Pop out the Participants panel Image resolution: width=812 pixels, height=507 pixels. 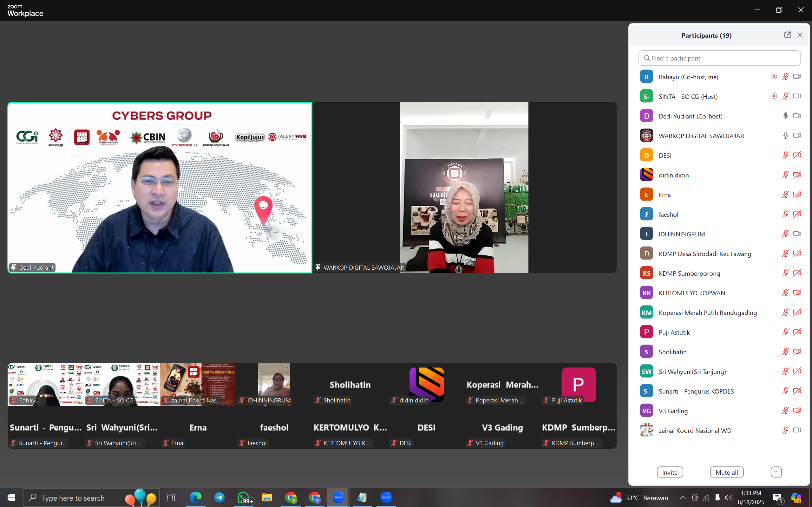coord(787,35)
